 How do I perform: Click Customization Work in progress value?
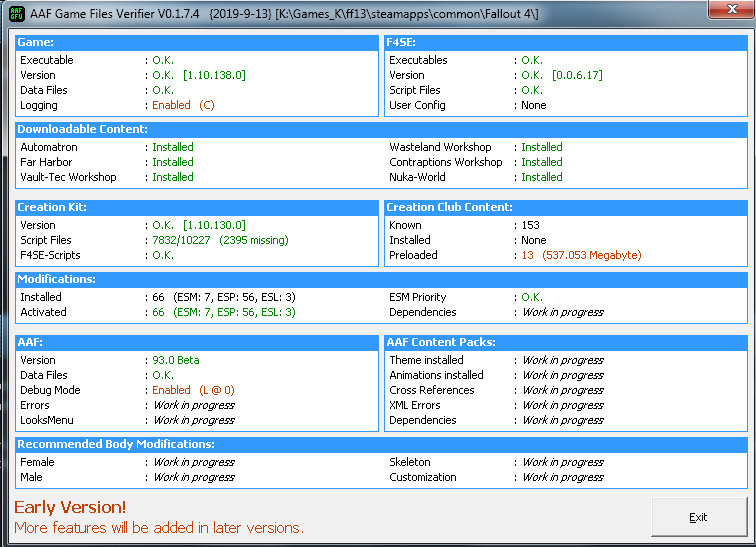(563, 477)
